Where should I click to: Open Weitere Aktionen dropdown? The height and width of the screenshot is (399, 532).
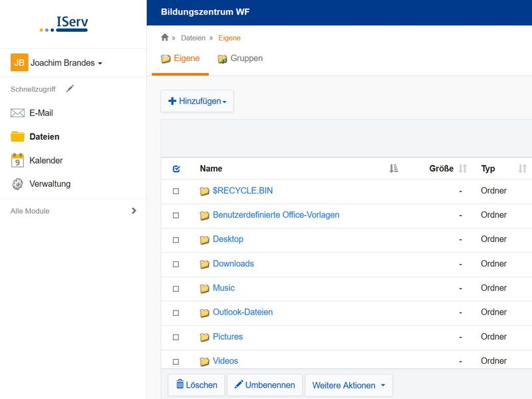tap(348, 385)
